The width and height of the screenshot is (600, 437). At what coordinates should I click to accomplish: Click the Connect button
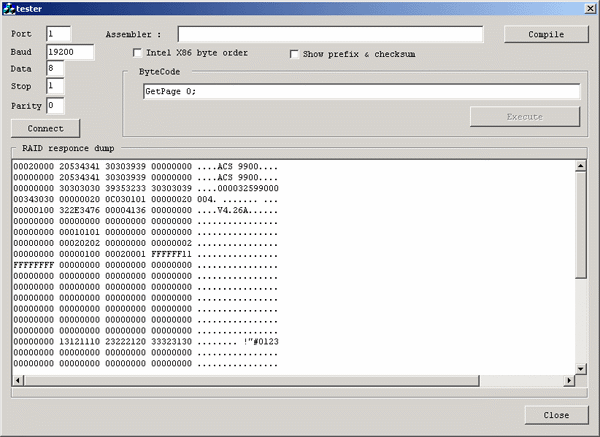[x=46, y=129]
